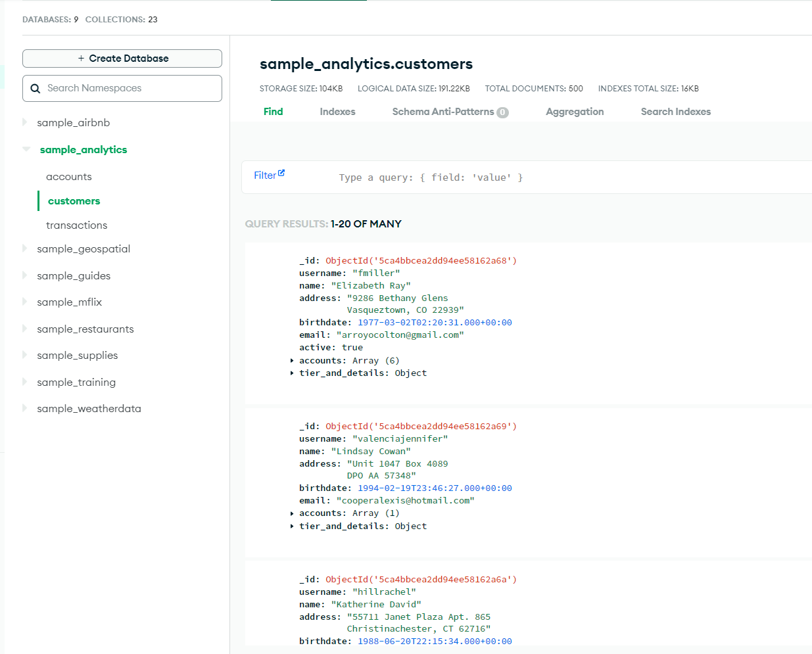Expand the sample_weatherdata database
The image size is (812, 654).
point(25,408)
